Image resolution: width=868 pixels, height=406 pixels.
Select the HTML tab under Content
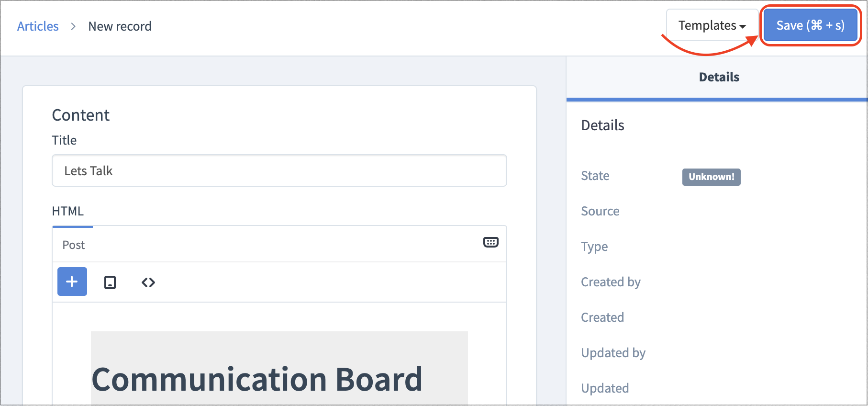click(x=67, y=211)
